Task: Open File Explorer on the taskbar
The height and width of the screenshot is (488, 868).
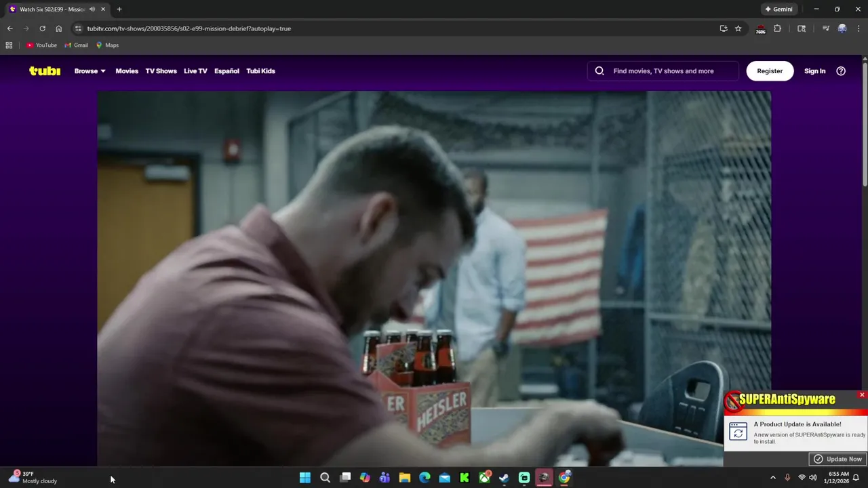Action: 405,478
